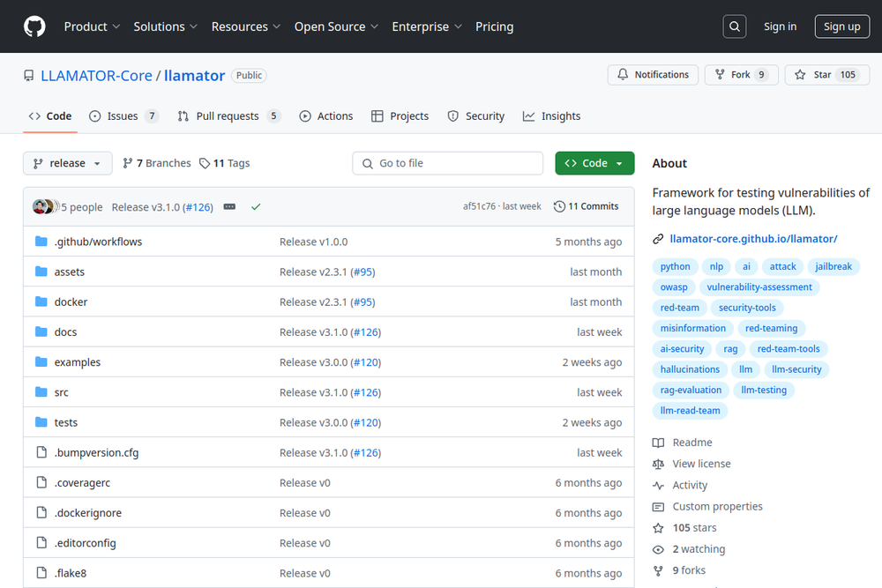Open the green Code dropdown button

tap(594, 163)
